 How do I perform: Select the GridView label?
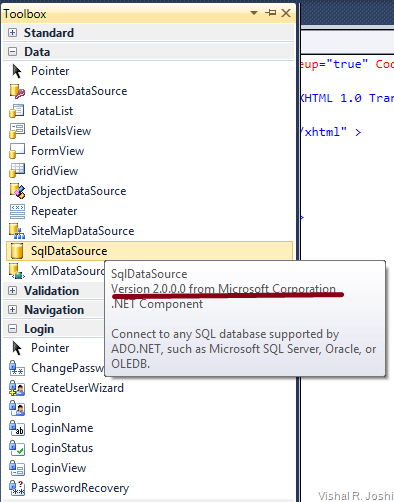pos(55,171)
